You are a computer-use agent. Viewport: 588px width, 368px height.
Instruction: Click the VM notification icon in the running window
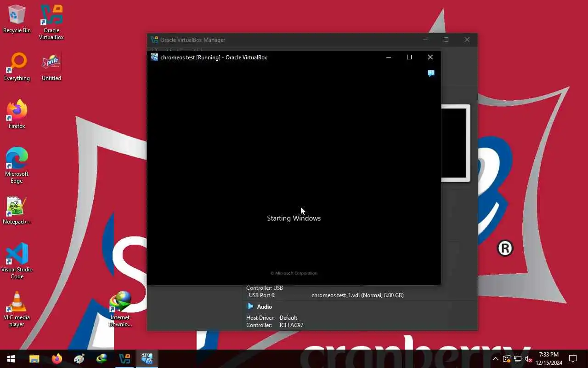[x=431, y=73]
